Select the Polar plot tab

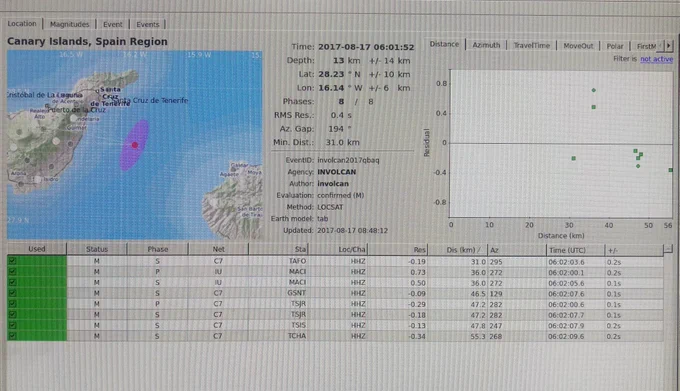(615, 46)
